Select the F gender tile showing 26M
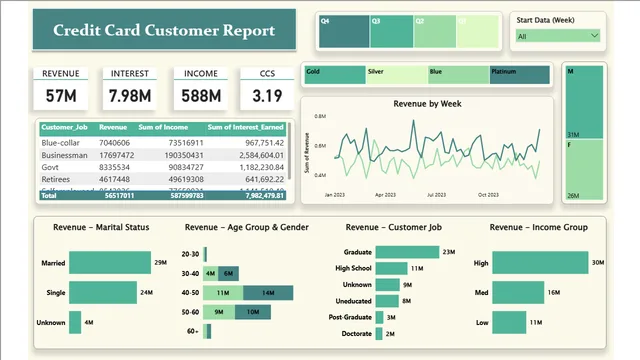The width and height of the screenshot is (640, 360). (x=584, y=170)
